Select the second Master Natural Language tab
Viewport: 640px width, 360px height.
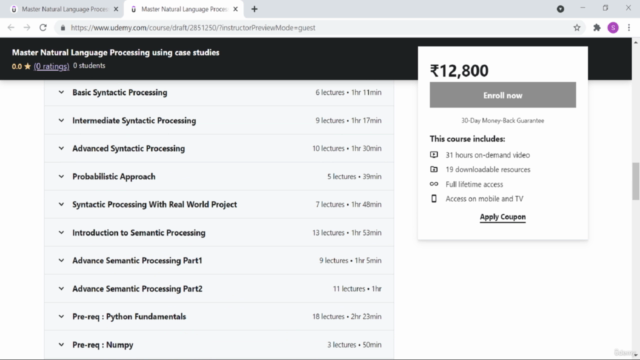click(183, 9)
